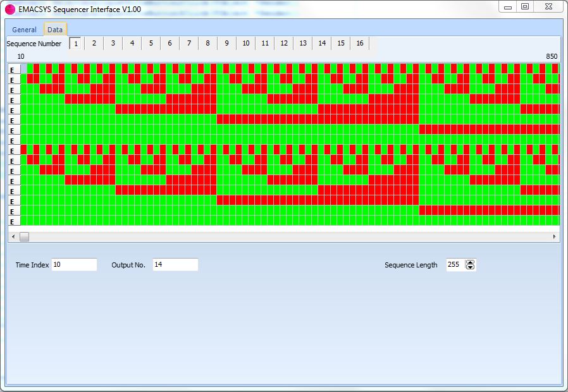Select the Data tab

tap(55, 30)
